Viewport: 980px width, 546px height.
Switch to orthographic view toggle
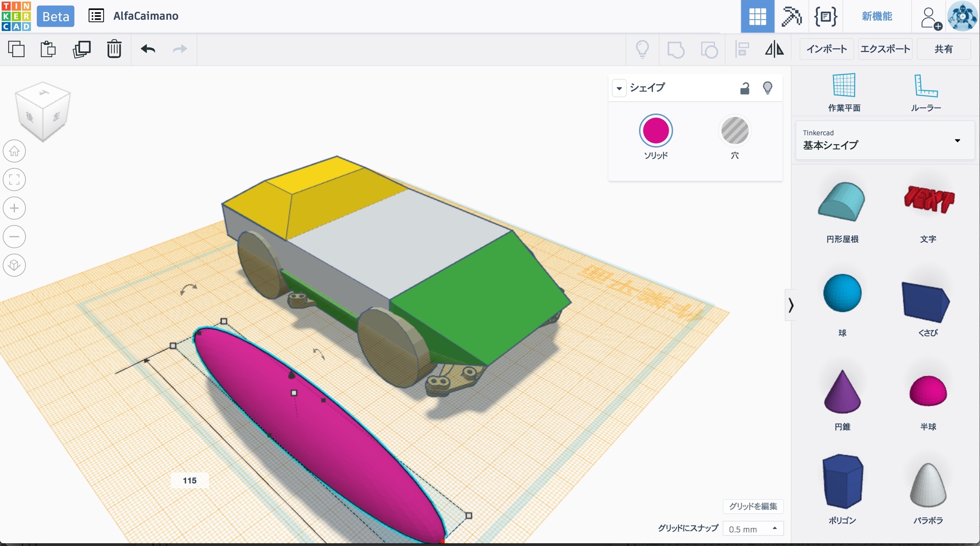click(x=14, y=265)
